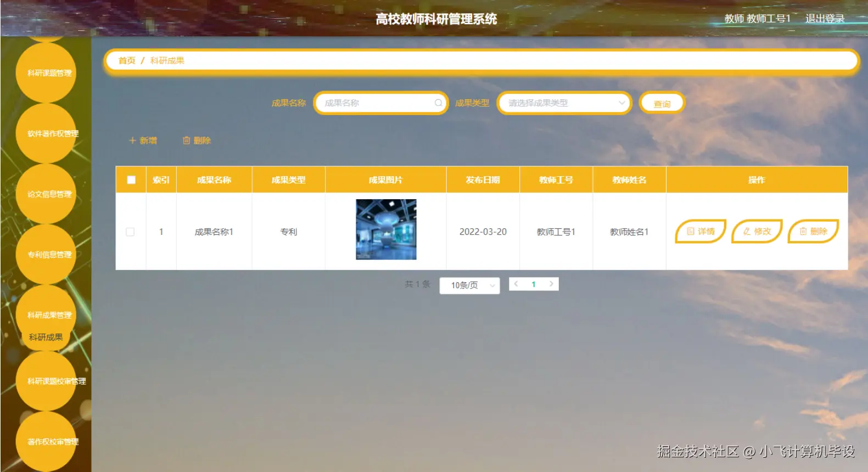Open 软件著作权管理 sidebar menu
Image resolution: width=868 pixels, height=472 pixels.
(x=47, y=133)
